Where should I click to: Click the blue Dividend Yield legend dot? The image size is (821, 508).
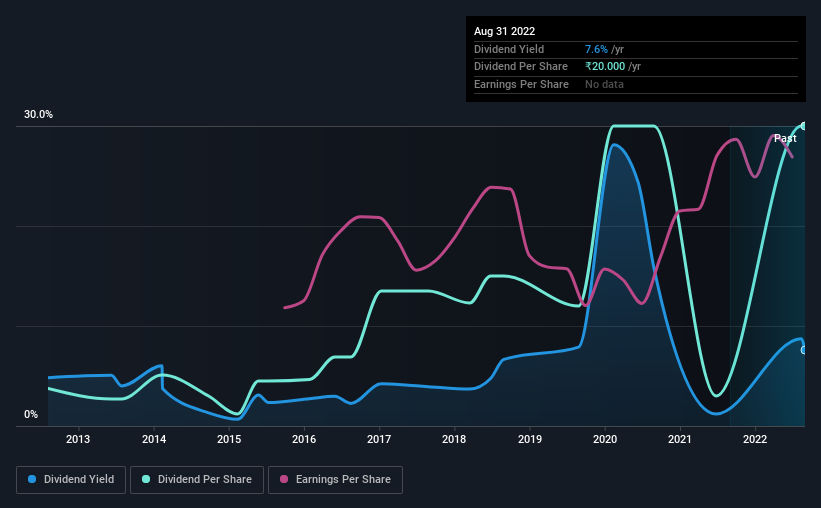pos(32,479)
